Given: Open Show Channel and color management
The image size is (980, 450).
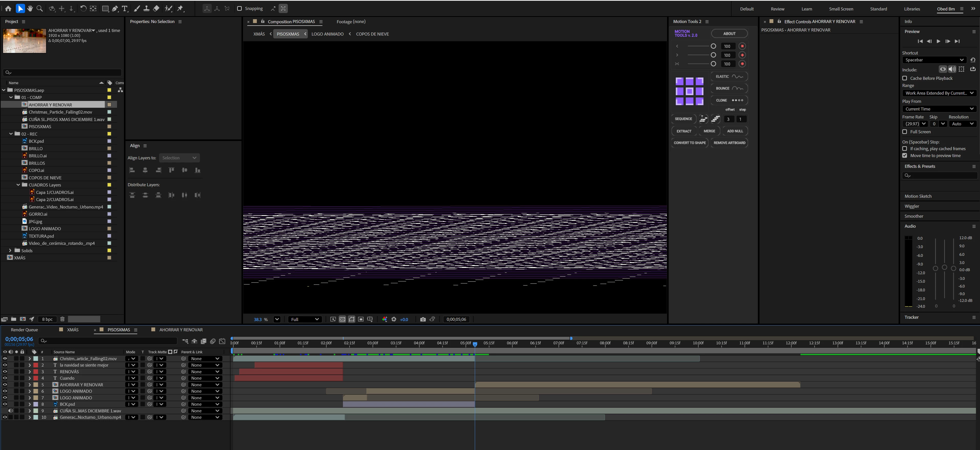Looking at the screenshot, I should coord(385,319).
